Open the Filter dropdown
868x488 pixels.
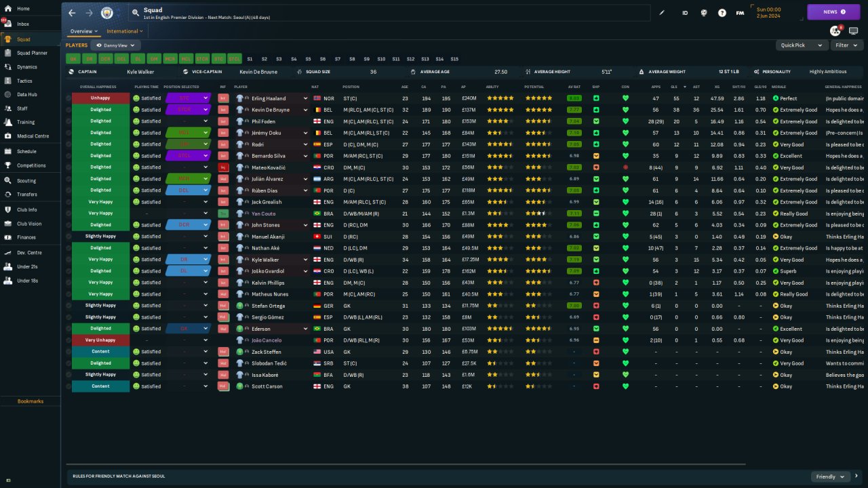(846, 45)
